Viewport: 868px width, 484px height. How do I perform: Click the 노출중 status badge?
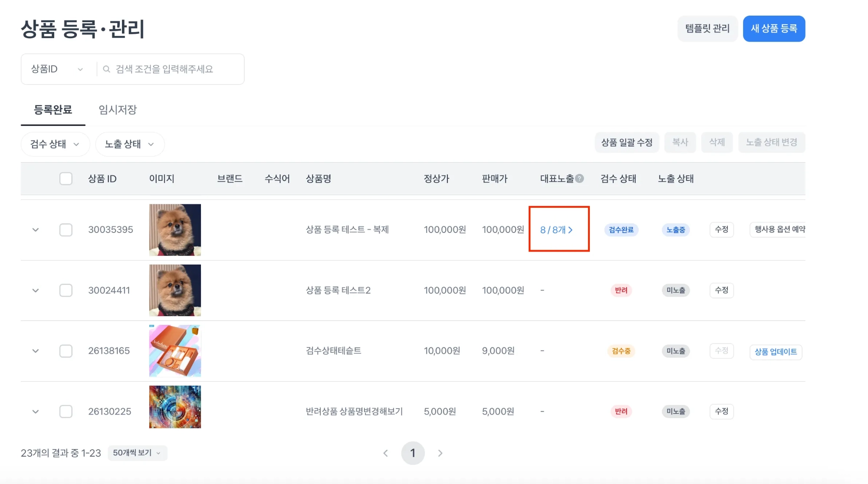[675, 230]
